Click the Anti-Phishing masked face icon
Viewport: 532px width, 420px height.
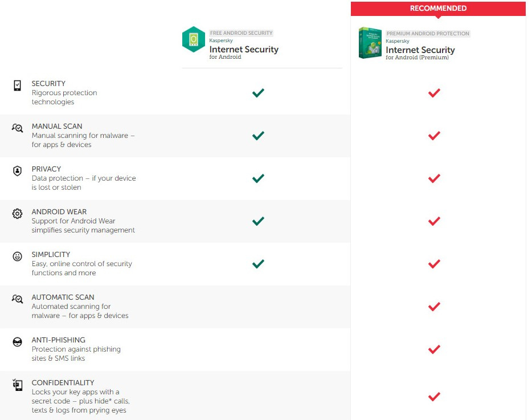[x=18, y=342]
